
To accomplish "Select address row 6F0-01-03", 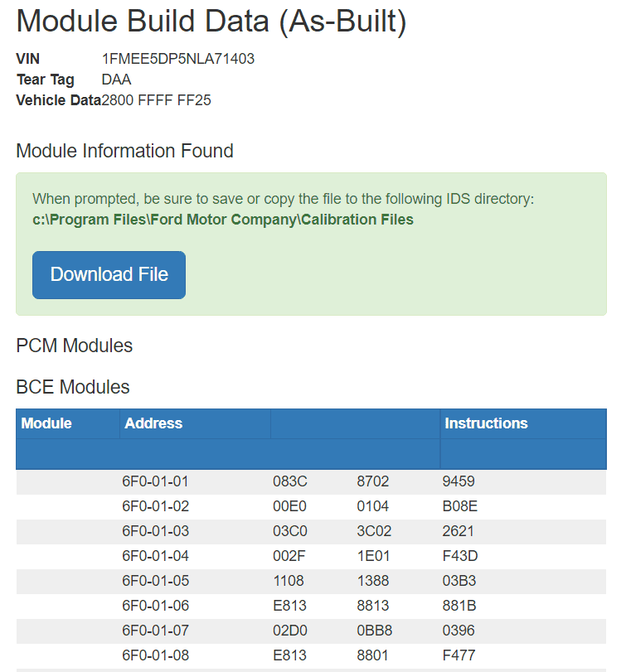I will pyautogui.click(x=311, y=531).
